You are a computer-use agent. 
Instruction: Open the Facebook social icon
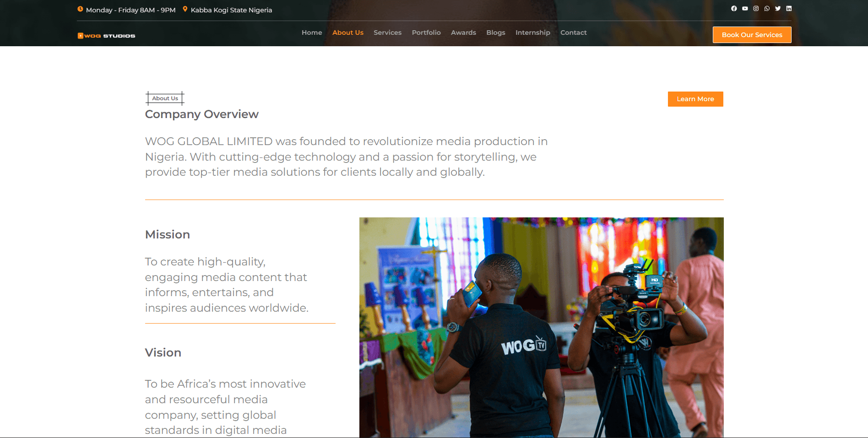(x=734, y=8)
